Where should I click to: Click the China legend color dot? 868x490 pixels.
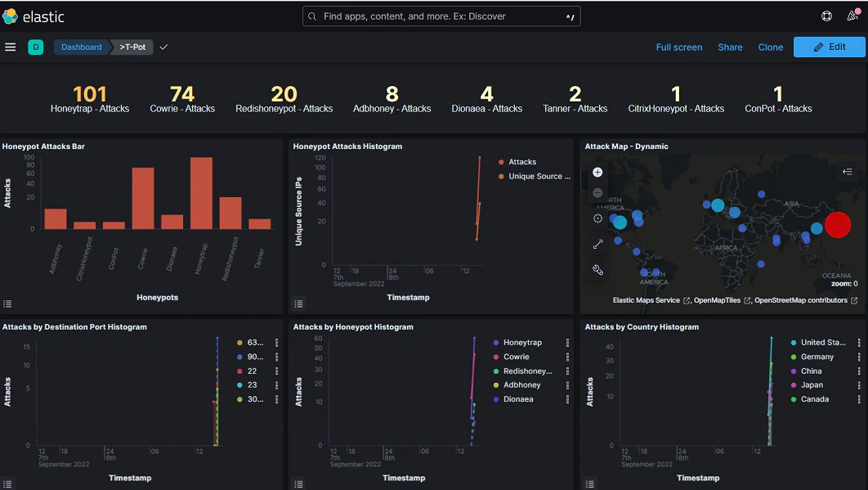click(794, 371)
